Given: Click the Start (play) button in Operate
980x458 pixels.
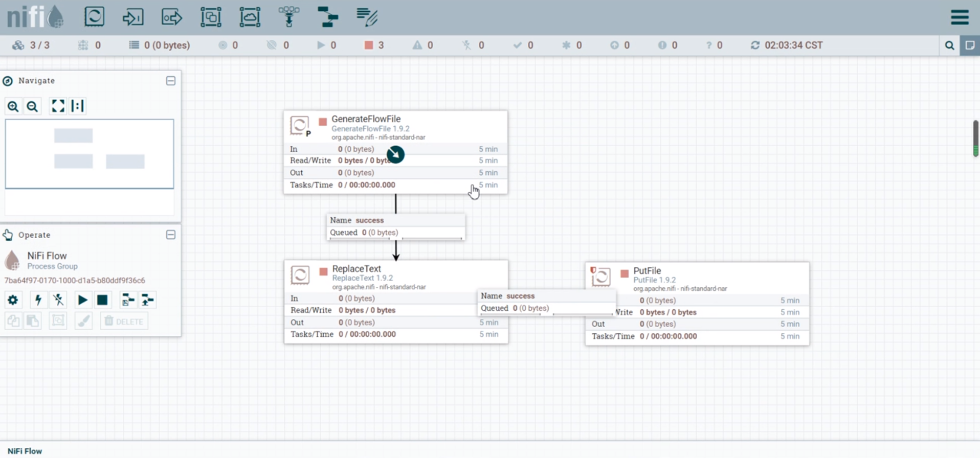Looking at the screenshot, I should tap(82, 300).
